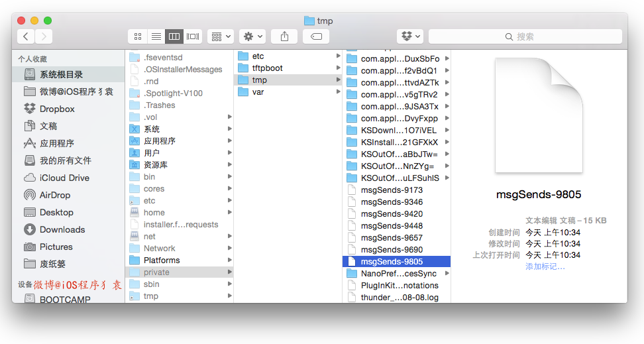
Task: Open iCloud Drive in the sidebar
Action: pos(69,178)
